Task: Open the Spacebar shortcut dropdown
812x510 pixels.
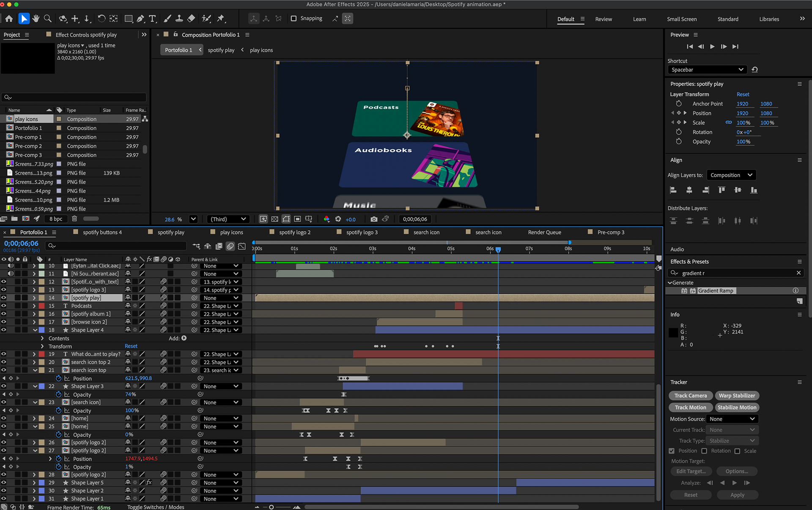Action: (x=707, y=70)
